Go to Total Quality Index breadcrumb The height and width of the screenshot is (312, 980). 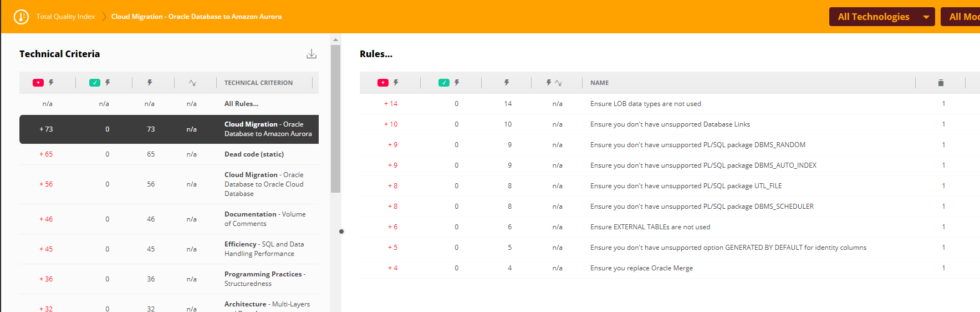pyautogui.click(x=65, y=17)
